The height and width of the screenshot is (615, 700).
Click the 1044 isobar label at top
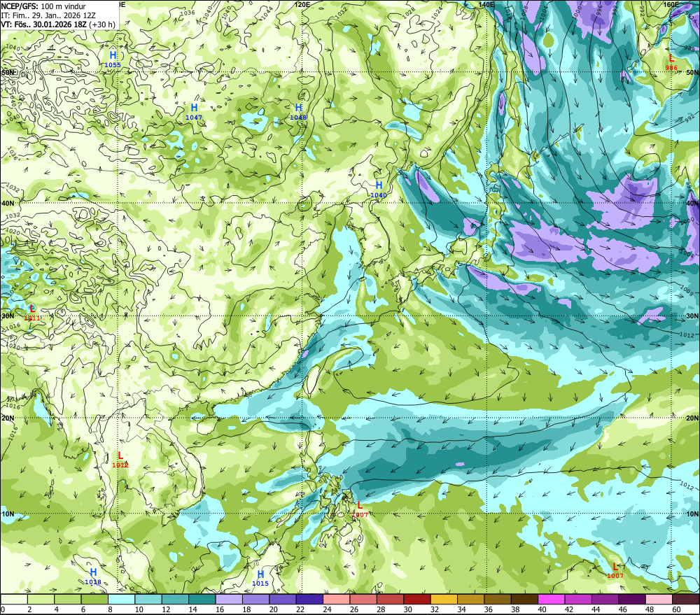[x=267, y=13]
